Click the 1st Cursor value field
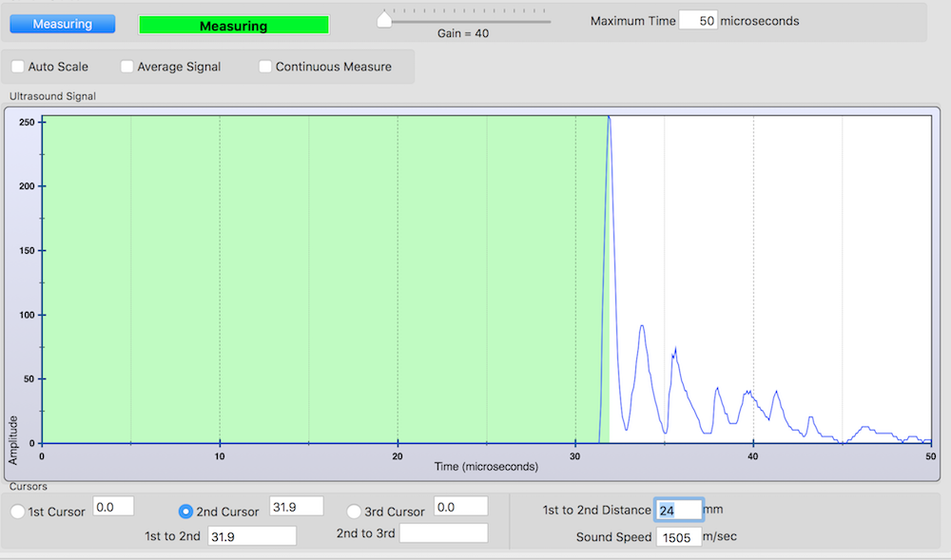 point(113,507)
